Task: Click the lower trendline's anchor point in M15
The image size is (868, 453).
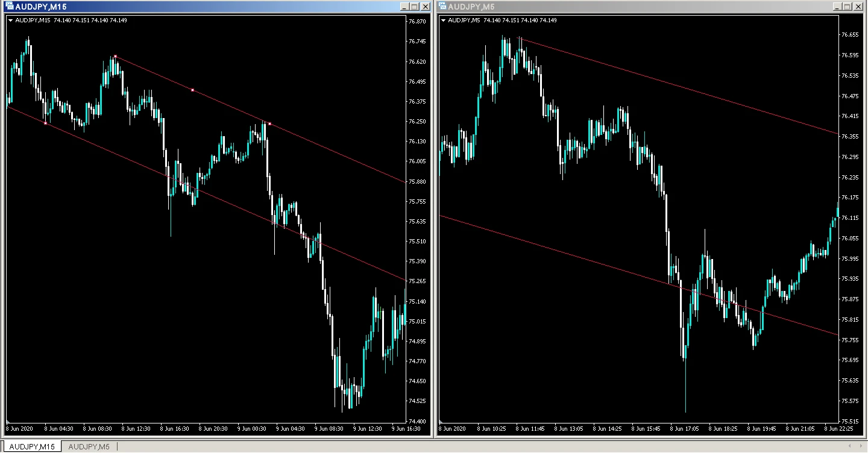Action: point(46,123)
